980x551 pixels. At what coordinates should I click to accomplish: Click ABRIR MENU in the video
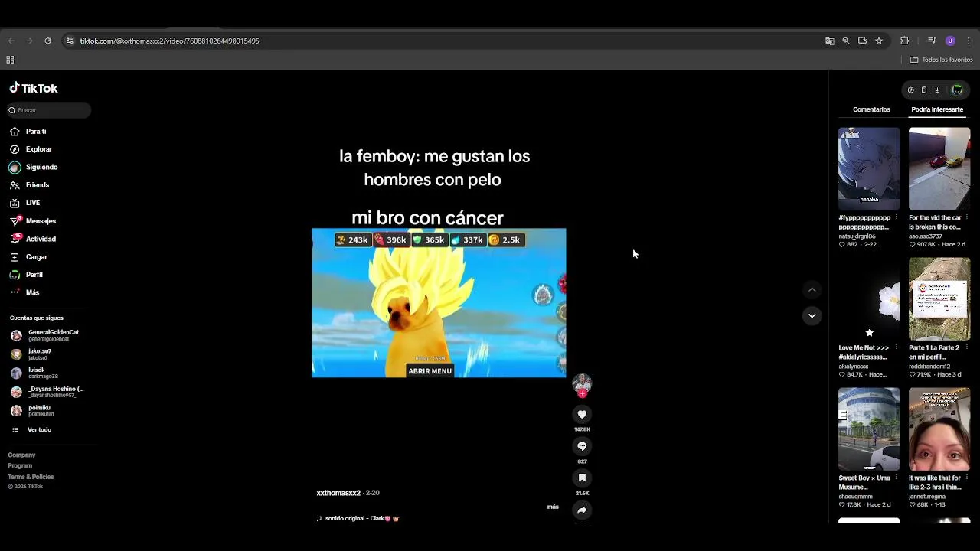coord(430,371)
